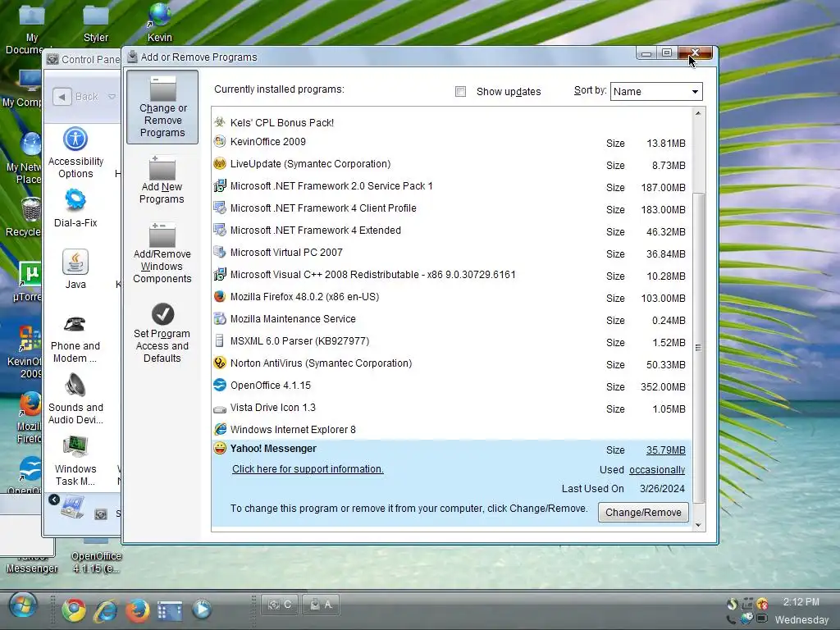Launch Firefox from the taskbar quick launch

click(138, 610)
